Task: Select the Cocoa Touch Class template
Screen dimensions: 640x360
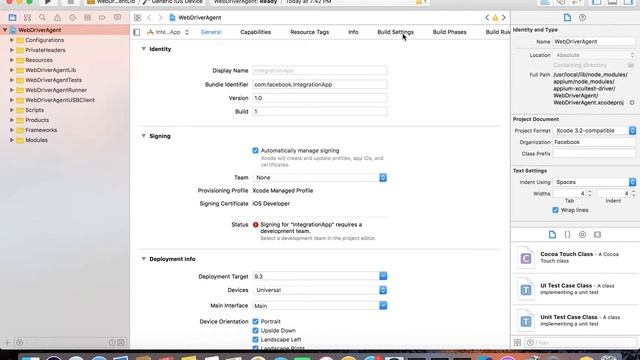Action: click(x=574, y=258)
